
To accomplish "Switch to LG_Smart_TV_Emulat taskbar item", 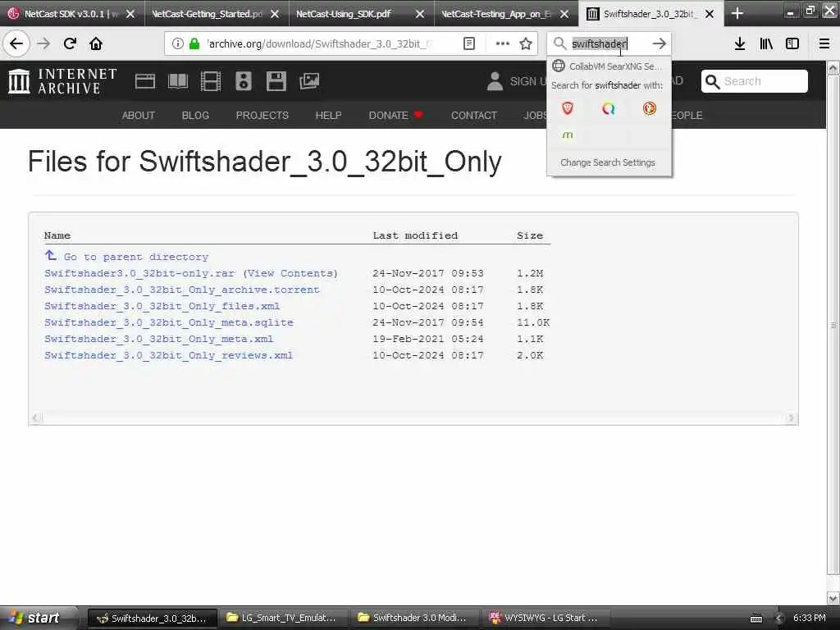I will tap(282, 618).
